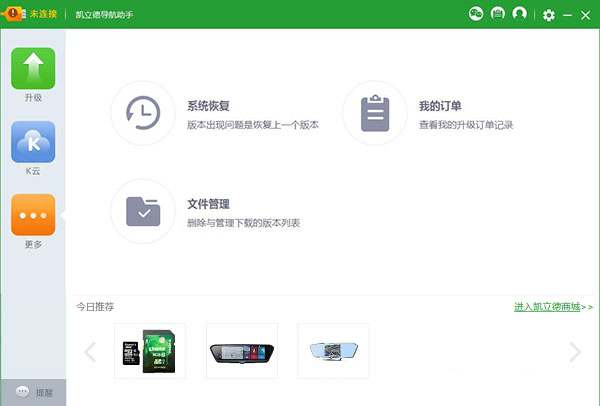Open the WeChat icon in title bar
600x406 pixels.
pyautogui.click(x=476, y=14)
